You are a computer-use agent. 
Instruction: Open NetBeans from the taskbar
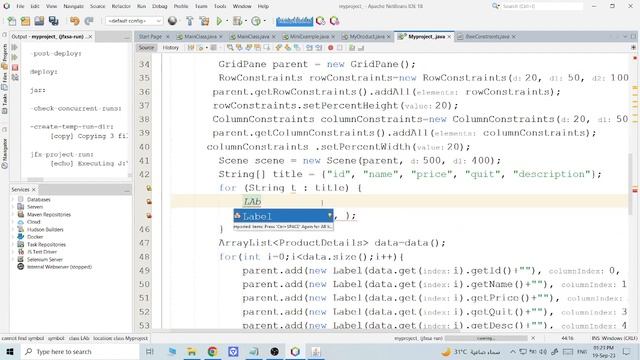pos(295,351)
